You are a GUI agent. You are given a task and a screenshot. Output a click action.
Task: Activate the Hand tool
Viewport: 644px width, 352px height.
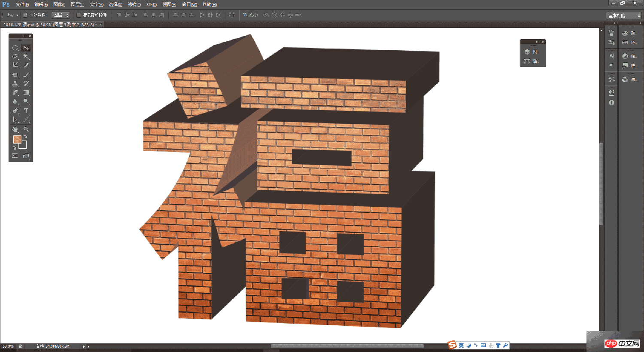point(15,129)
